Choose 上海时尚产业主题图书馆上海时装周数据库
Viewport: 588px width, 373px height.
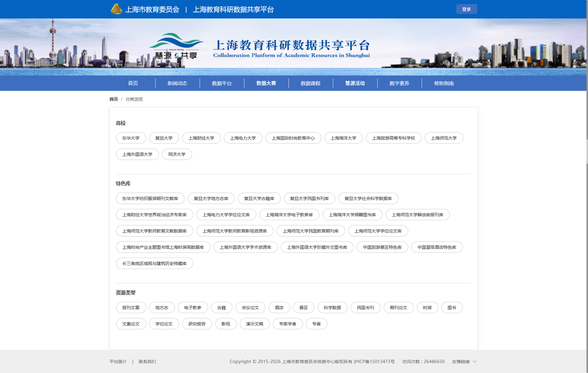163,247
